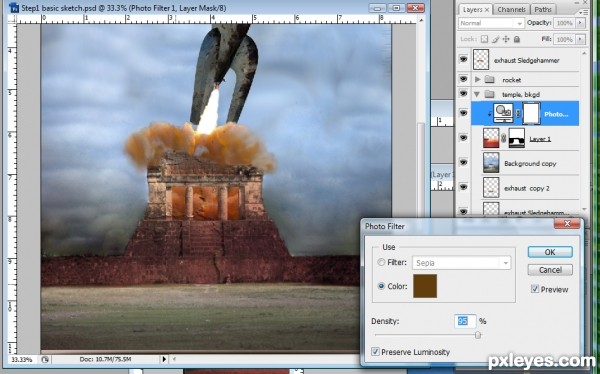
Task: Click the Density percentage input field
Action: (x=465, y=321)
